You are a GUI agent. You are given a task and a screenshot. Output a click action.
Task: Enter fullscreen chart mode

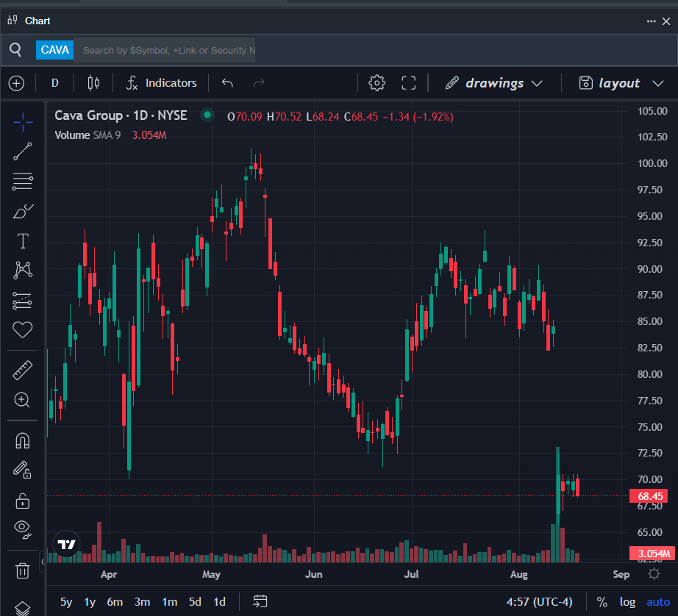coord(409,83)
